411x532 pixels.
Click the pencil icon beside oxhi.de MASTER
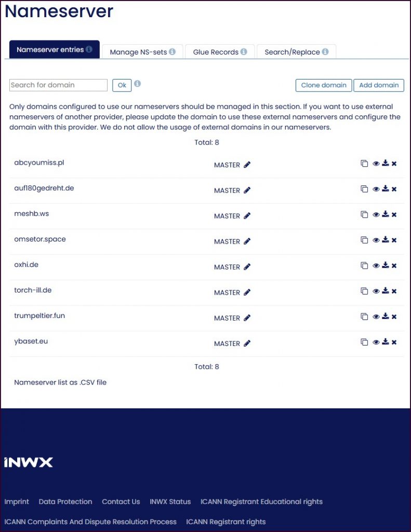tap(247, 267)
